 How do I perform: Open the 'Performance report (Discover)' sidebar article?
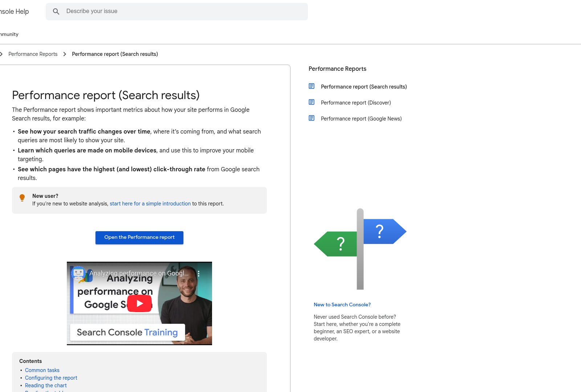click(x=356, y=103)
